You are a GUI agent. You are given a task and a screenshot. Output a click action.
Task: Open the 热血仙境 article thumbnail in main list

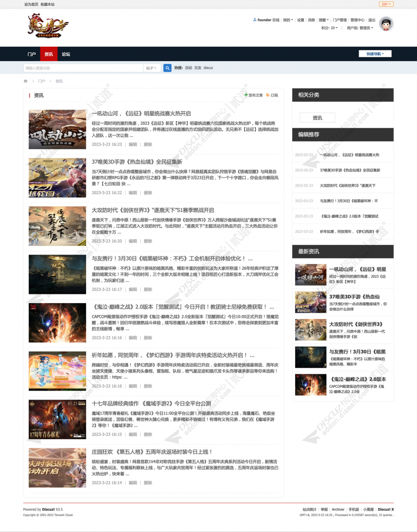tap(57, 178)
